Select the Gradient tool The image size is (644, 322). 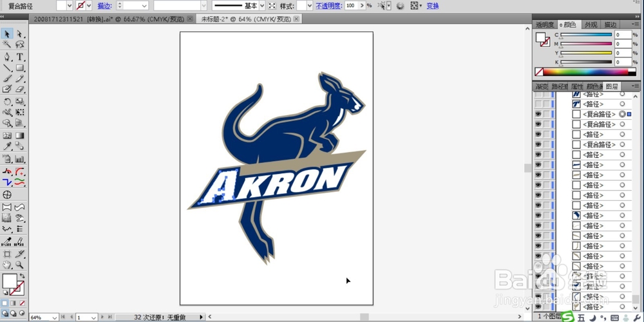(20, 135)
